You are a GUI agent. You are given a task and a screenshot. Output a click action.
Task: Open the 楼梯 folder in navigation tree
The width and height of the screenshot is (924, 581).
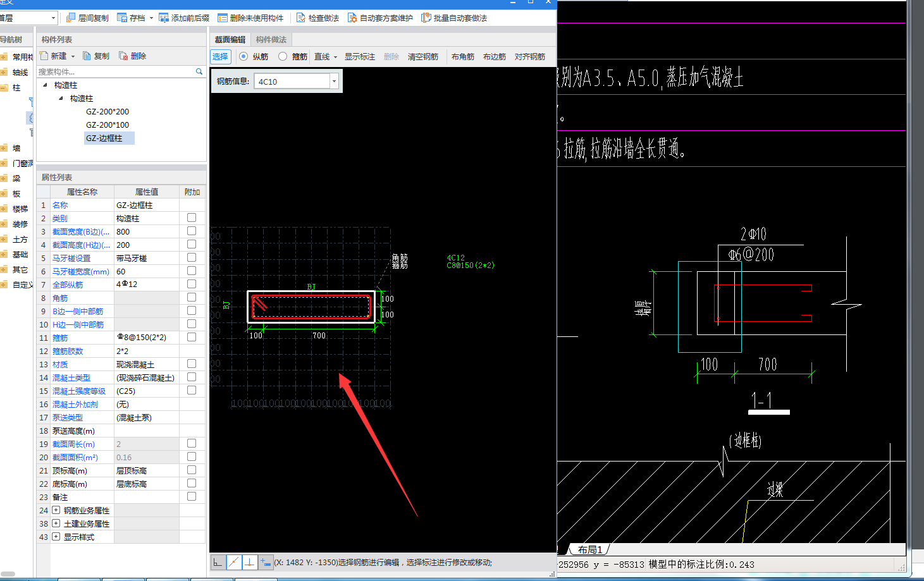[x=4, y=209]
